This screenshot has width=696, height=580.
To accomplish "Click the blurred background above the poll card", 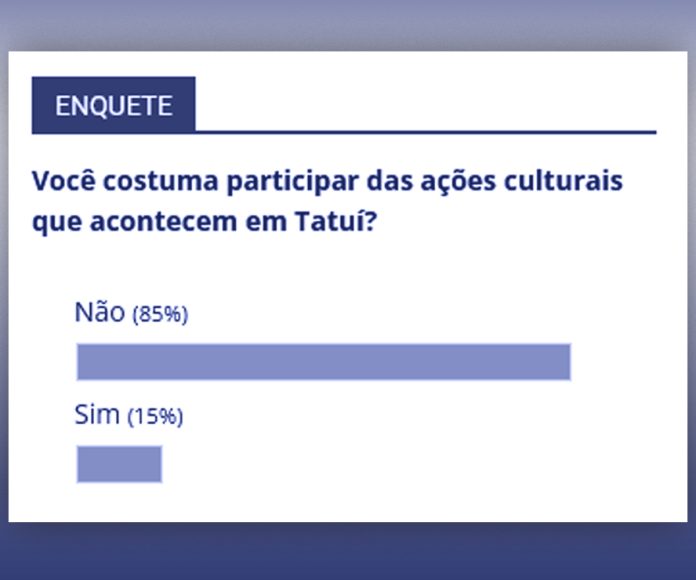I will [x=348, y=25].
